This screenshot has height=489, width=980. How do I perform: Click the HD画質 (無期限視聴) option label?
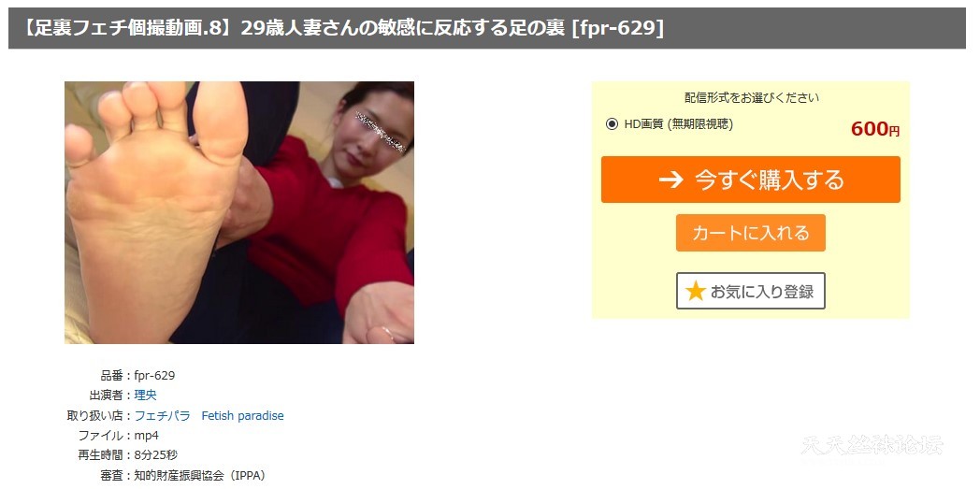(x=679, y=123)
